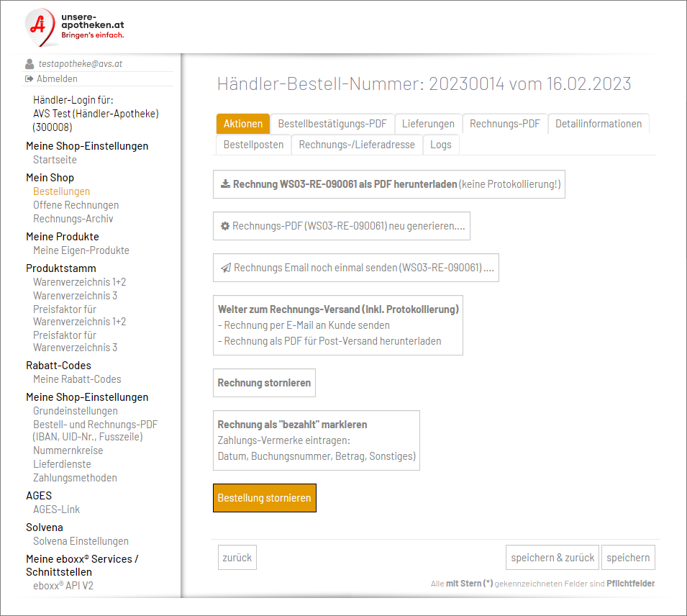Image resolution: width=687 pixels, height=616 pixels.
Task: Click the download icon for Rechnung PDF
Action: coord(224,184)
